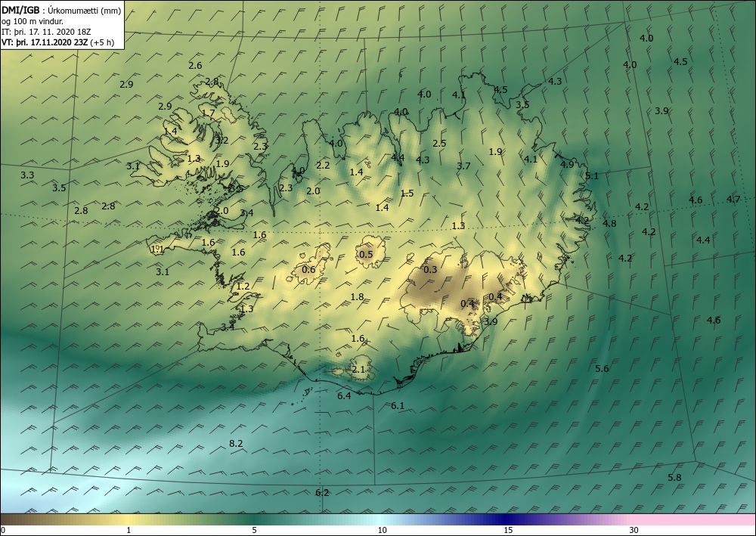
Task: Click the 10 label on the color scale
Action: (x=382, y=530)
